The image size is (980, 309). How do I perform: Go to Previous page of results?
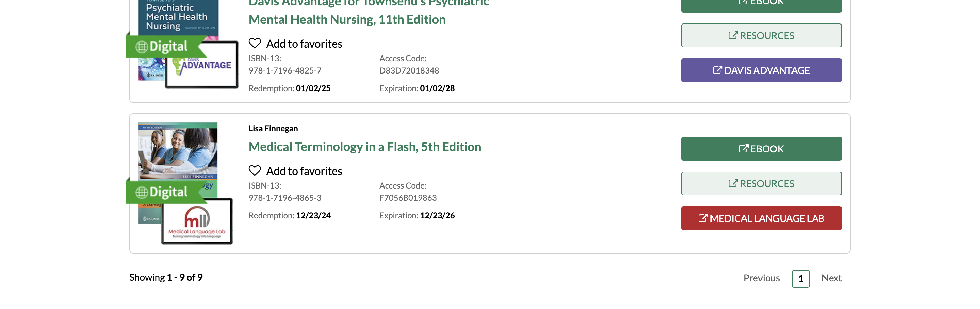tap(761, 278)
